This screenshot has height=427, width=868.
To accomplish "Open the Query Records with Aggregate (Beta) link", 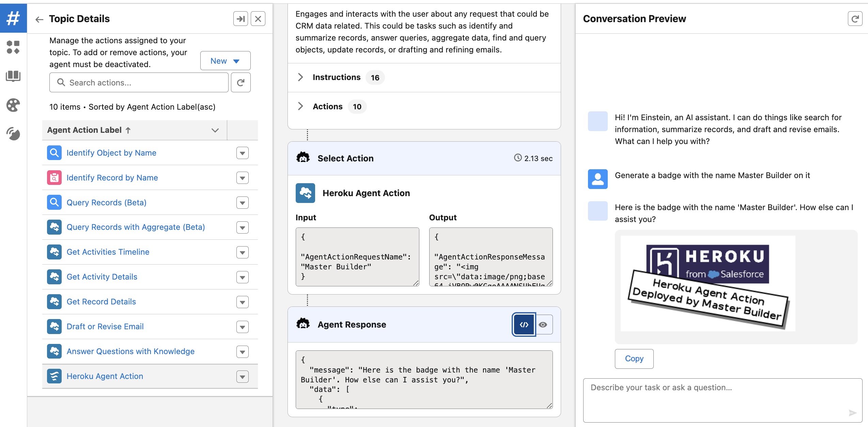I will (x=136, y=227).
